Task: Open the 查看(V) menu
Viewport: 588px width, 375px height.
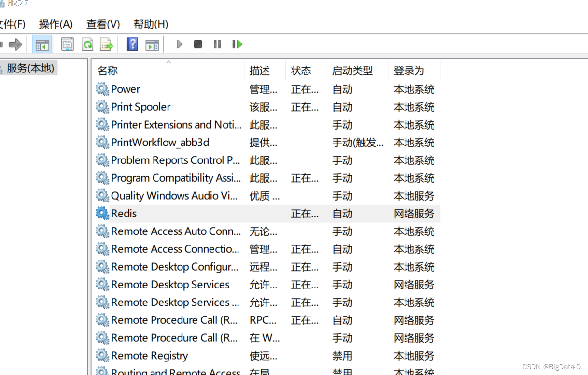Action: (x=103, y=24)
